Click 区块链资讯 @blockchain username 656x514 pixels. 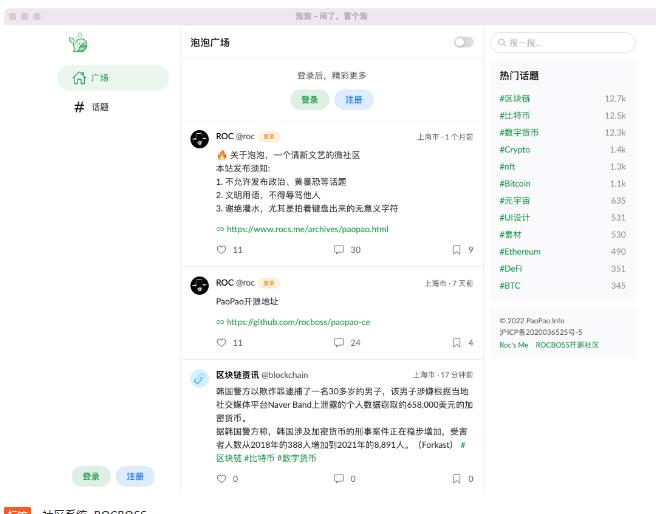click(x=262, y=375)
